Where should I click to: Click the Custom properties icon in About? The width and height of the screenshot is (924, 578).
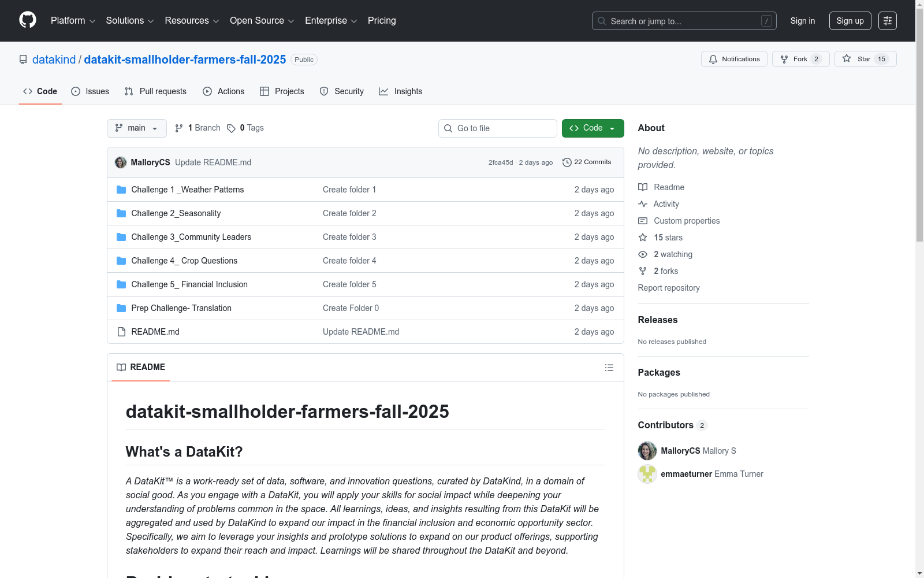pos(643,221)
